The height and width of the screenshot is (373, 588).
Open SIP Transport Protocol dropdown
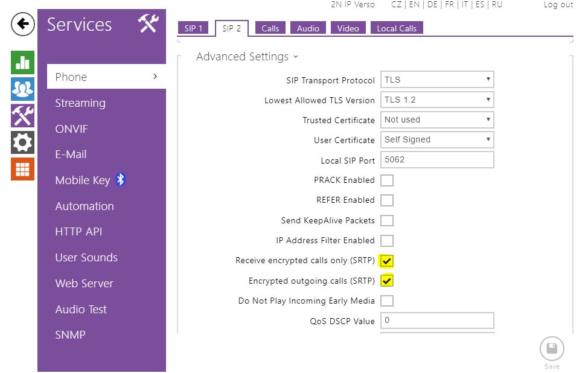tap(437, 80)
